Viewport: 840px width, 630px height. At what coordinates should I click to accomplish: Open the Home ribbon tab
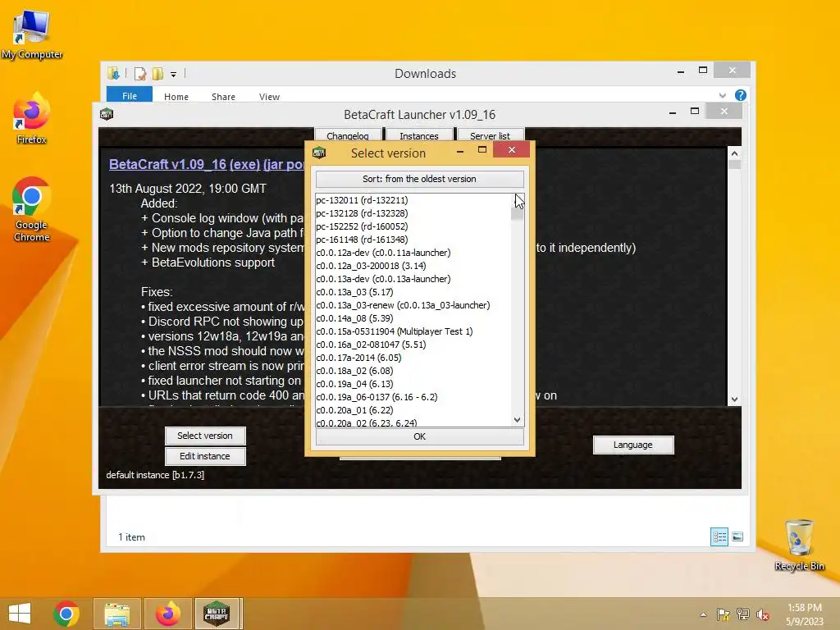tap(176, 97)
